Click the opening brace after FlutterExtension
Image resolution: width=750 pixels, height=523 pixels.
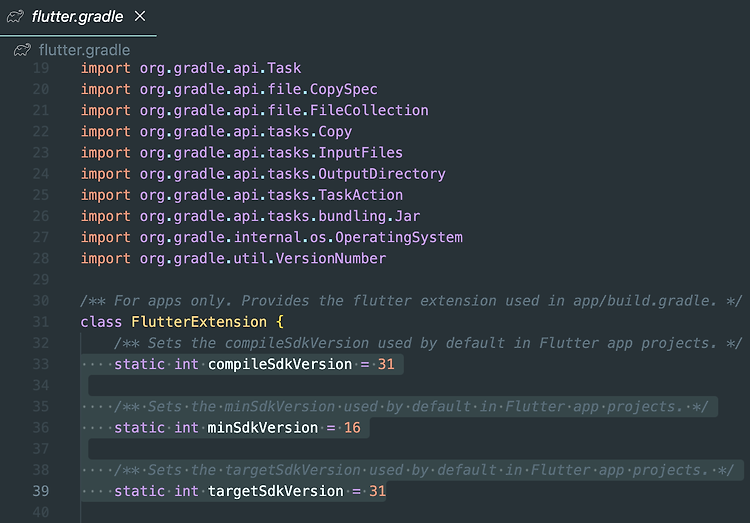(x=280, y=322)
